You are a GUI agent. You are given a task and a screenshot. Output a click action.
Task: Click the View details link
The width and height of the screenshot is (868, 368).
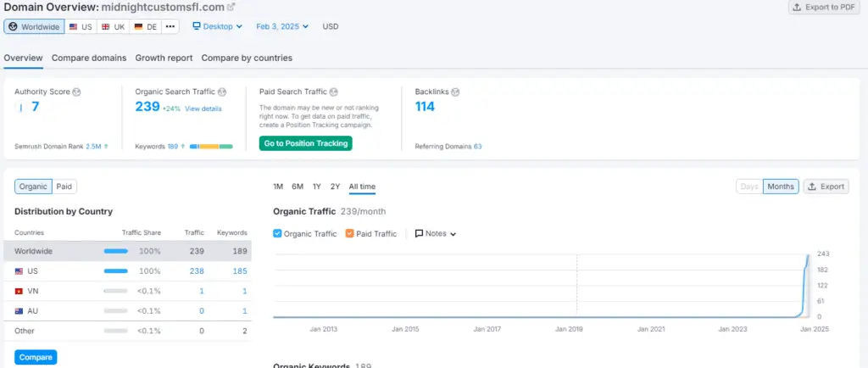coord(203,109)
